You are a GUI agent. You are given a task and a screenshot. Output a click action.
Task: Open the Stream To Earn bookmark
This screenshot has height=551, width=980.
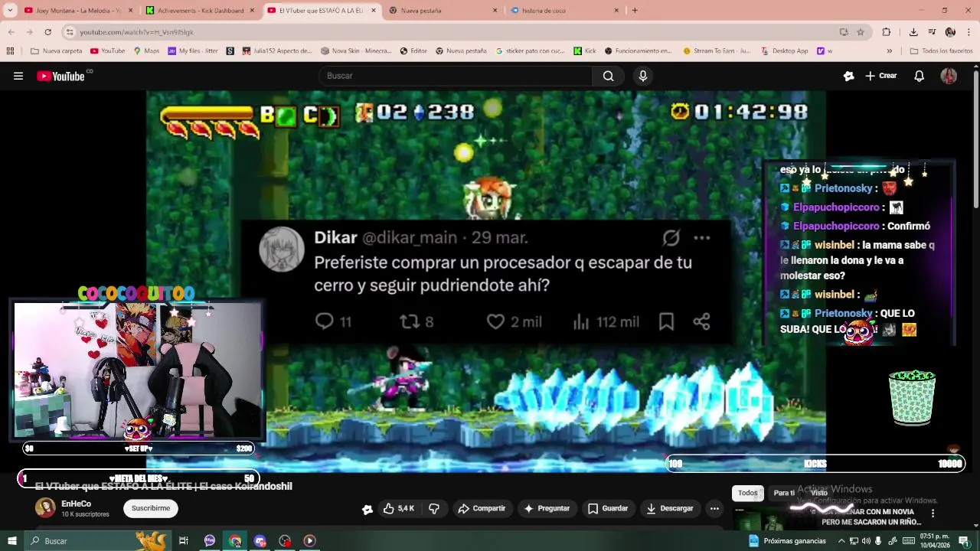click(x=717, y=51)
